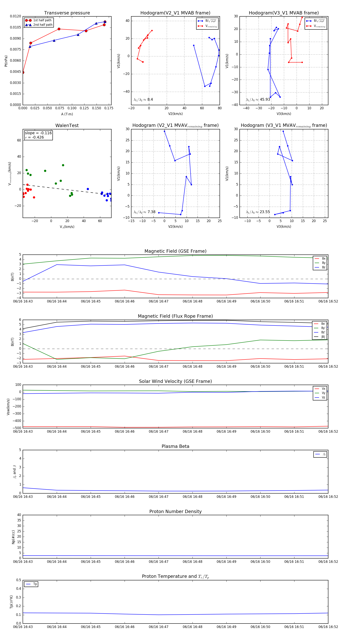Viewport: 351px width, 644px height.
Task: Select "By'" in the Flux Rope legend
Action: click(x=320, y=328)
